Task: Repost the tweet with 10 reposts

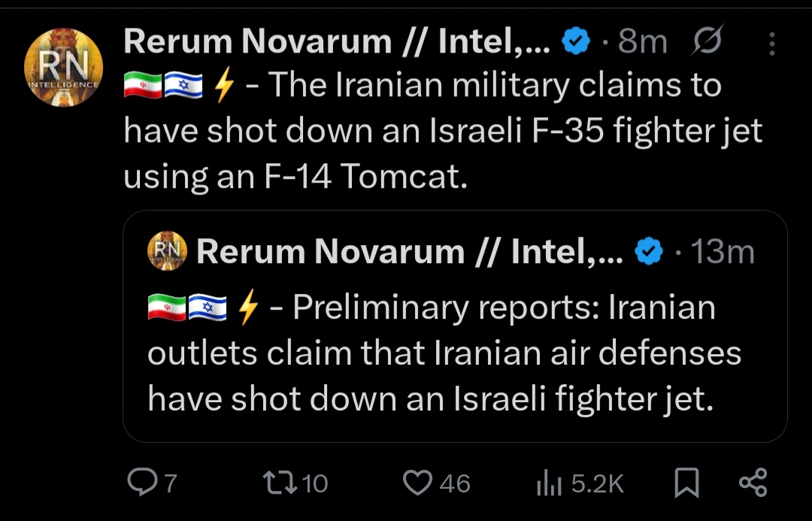Action: 295,483
